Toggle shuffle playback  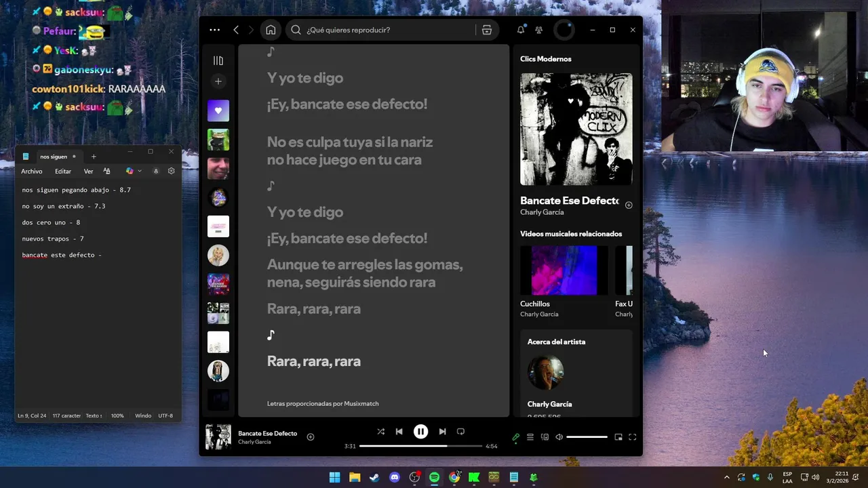[380, 432]
